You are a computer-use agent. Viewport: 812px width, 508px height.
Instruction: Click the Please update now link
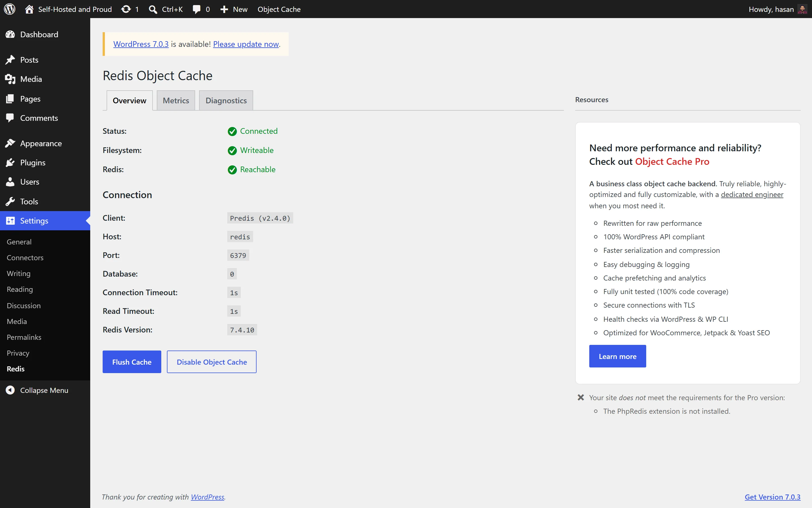click(246, 44)
